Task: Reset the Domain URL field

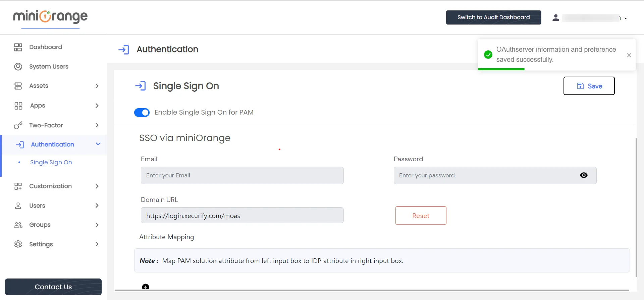Action: click(x=421, y=215)
